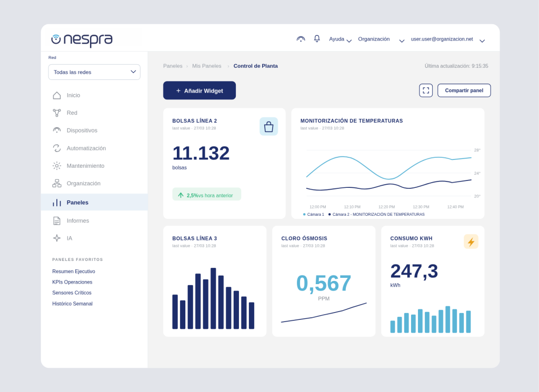The image size is (539, 392).
Task: Open Todas las redes dropdown
Action: point(94,72)
